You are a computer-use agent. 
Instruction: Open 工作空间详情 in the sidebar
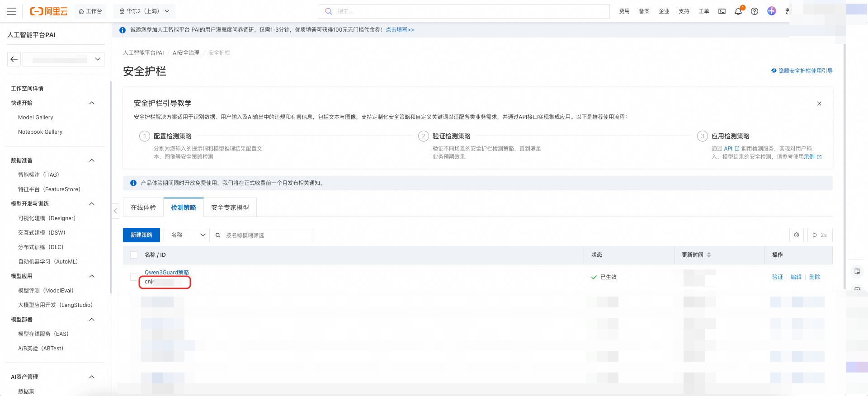coord(27,89)
